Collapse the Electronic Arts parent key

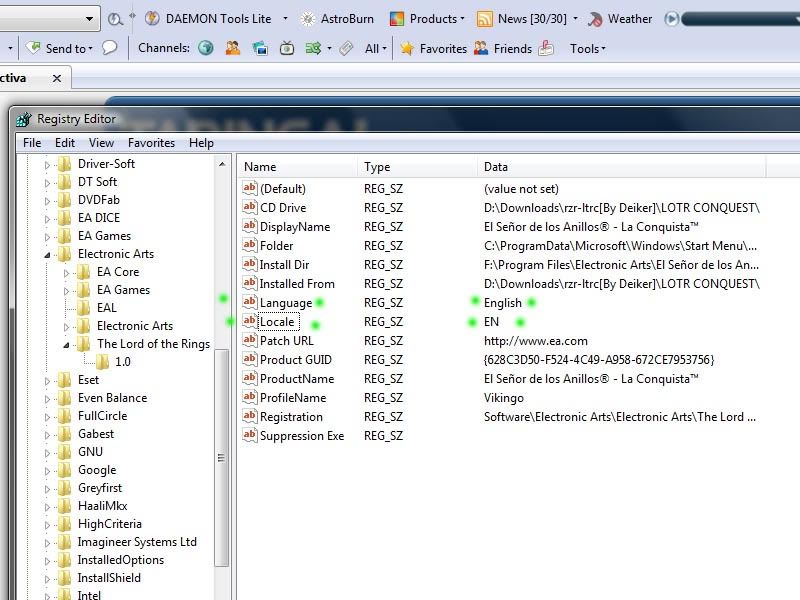47,255
